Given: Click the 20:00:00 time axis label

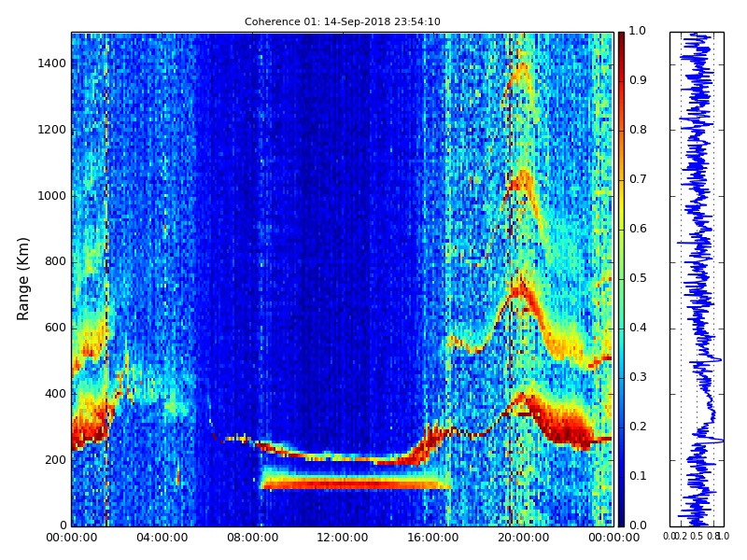Looking at the screenshot, I should point(524,538).
